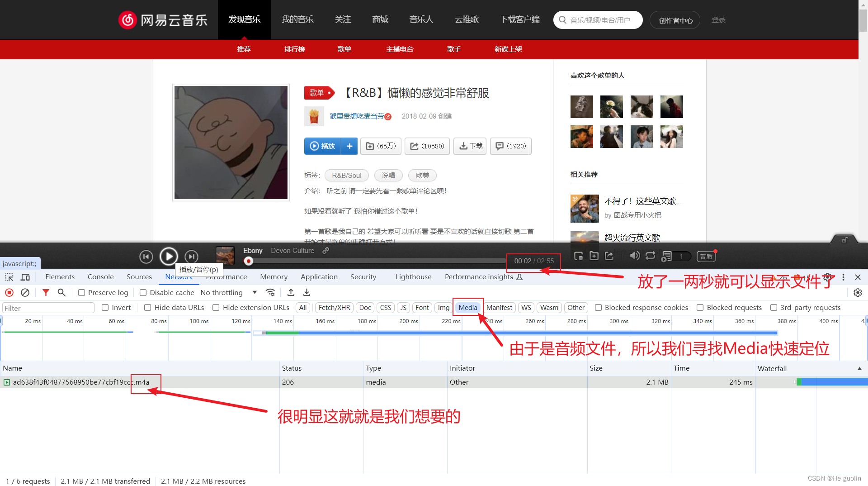Share the current song from player bar
The image size is (868, 486).
[609, 256]
